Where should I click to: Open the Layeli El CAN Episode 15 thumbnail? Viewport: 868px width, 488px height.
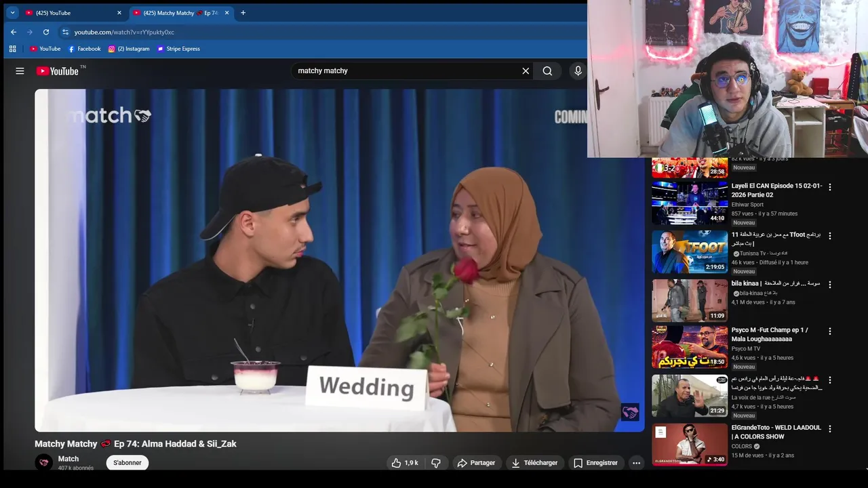(x=690, y=203)
